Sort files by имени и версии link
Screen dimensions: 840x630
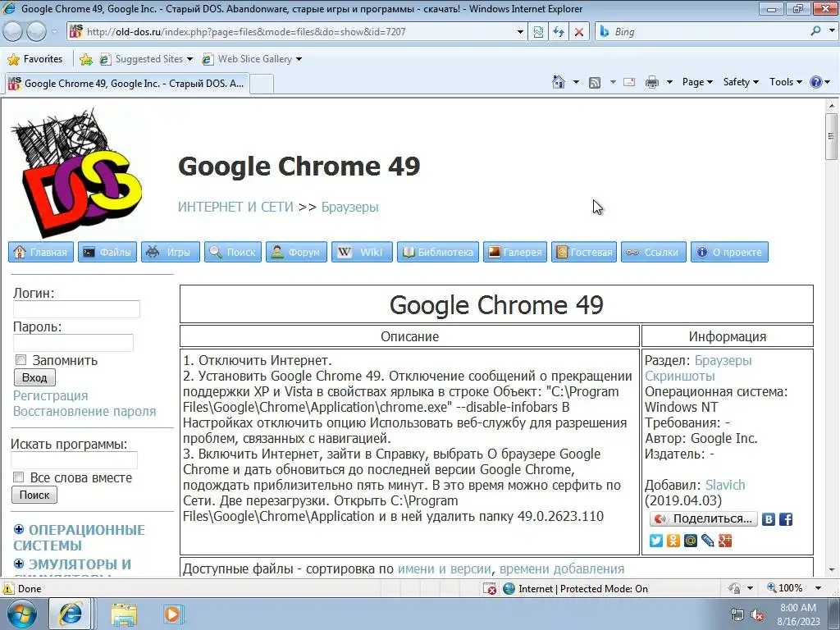pos(444,568)
